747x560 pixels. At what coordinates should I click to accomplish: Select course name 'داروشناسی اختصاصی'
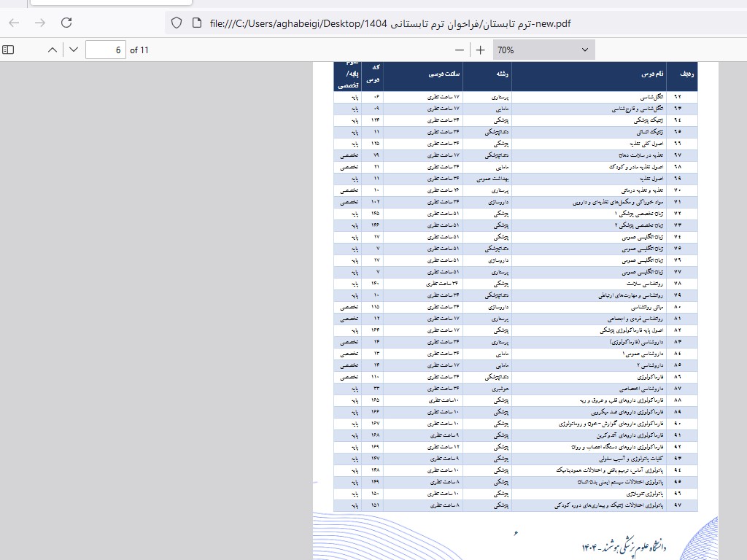pyautogui.click(x=641, y=389)
